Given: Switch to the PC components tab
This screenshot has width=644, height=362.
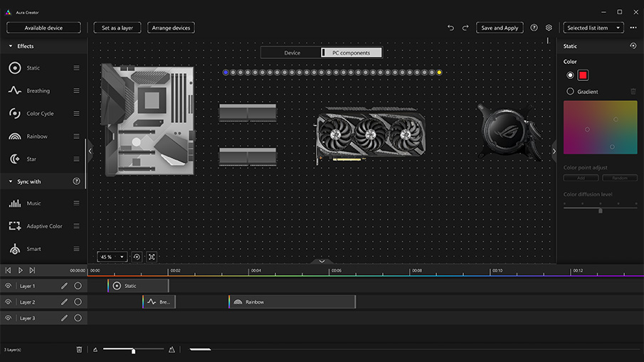Looking at the screenshot, I should tap(351, 53).
